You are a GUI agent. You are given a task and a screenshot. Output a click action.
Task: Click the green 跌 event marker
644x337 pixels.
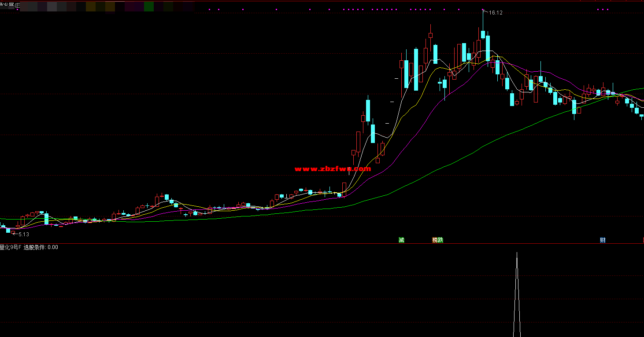(440, 240)
